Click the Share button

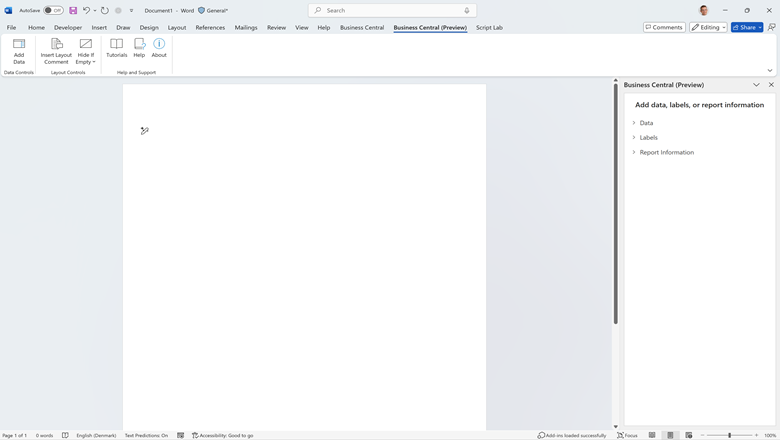[746, 27]
